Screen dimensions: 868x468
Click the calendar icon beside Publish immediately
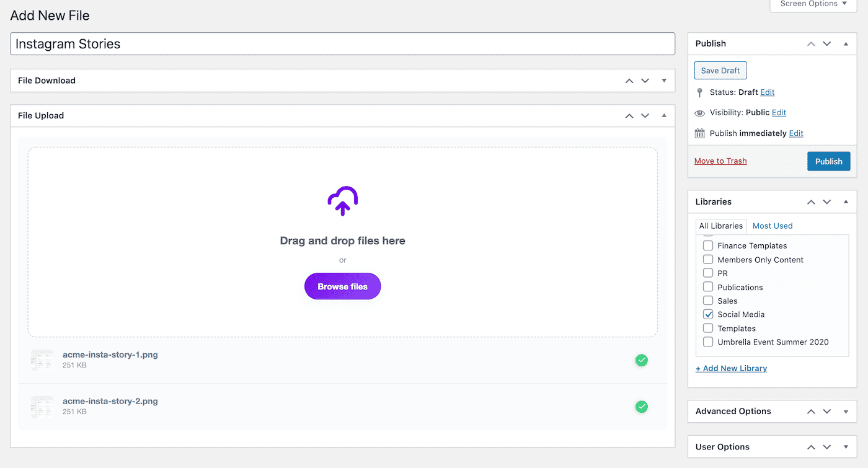click(699, 133)
